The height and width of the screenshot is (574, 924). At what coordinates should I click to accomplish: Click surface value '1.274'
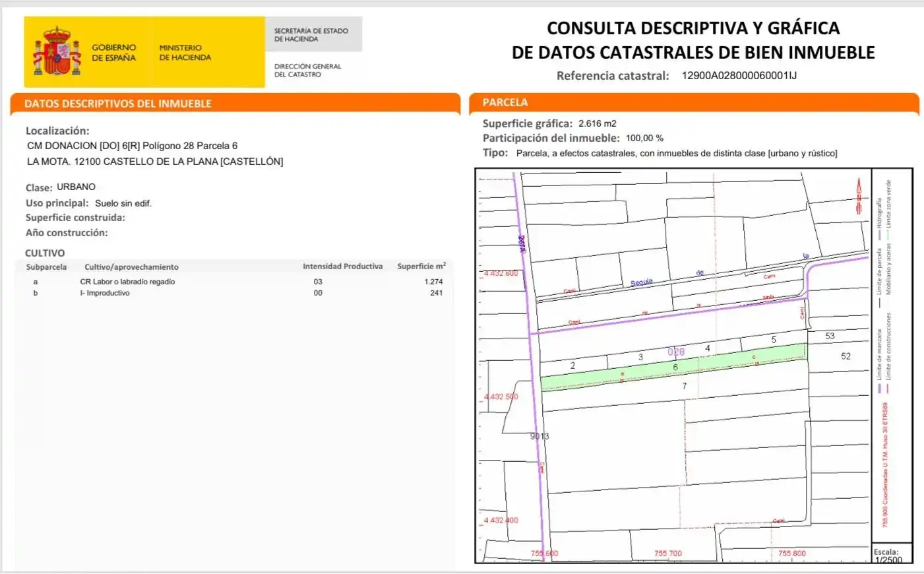[x=433, y=282]
